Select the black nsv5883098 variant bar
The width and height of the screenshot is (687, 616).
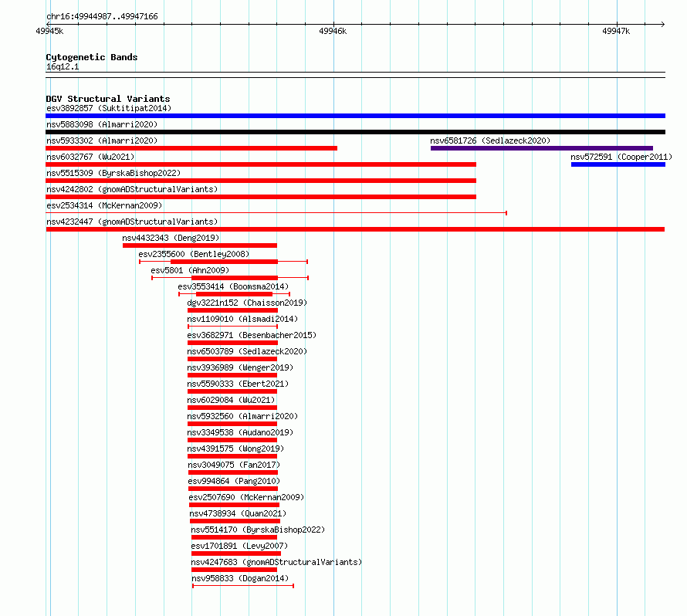355,132
